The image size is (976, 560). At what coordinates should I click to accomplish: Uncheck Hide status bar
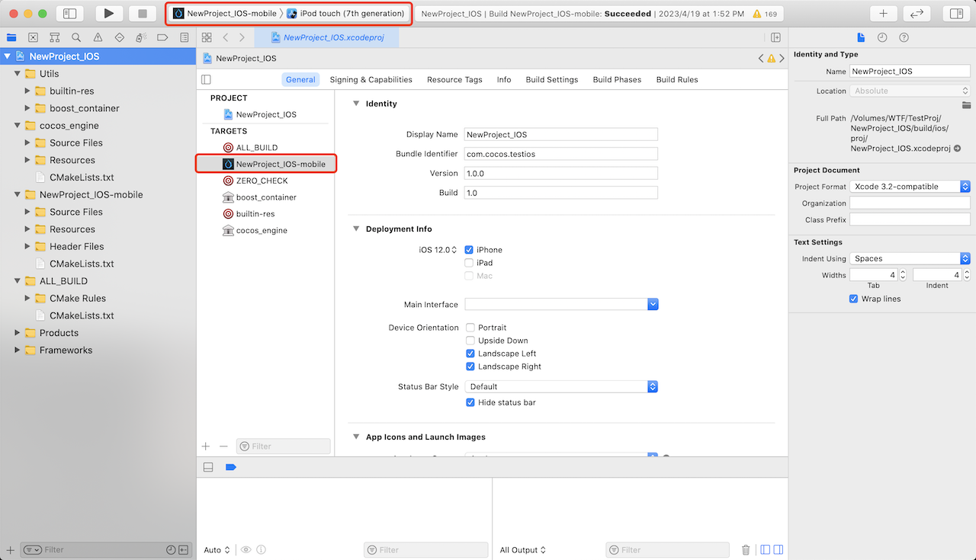(x=470, y=402)
